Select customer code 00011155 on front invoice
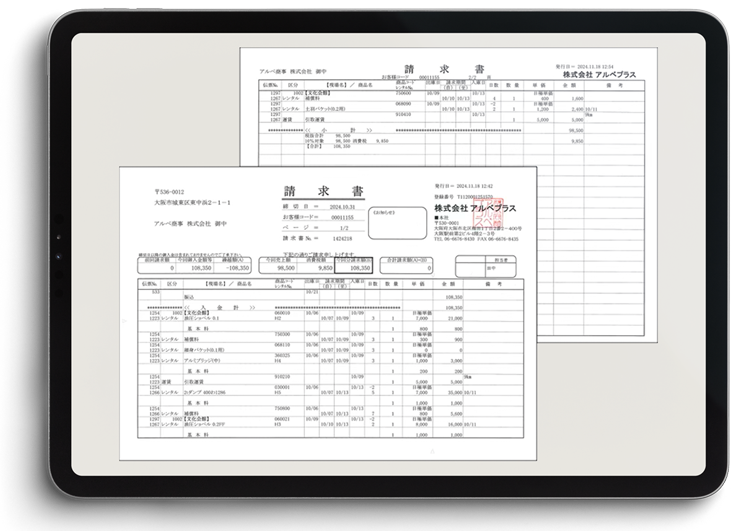Image resolution: width=734 pixels, height=531 pixels. tap(342, 218)
